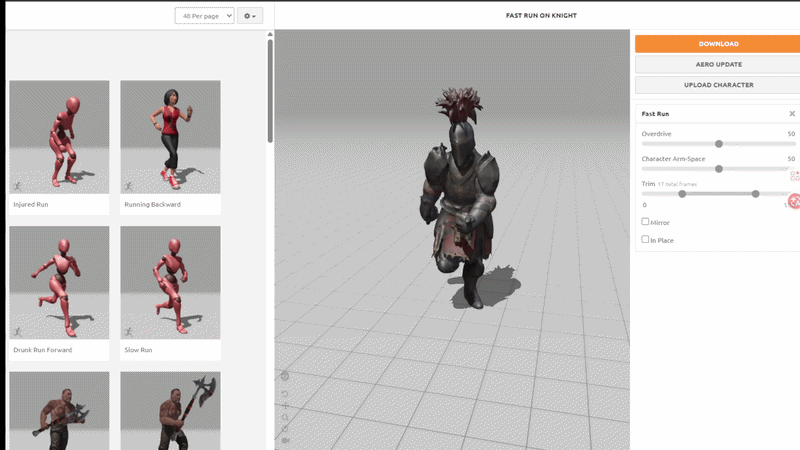The height and width of the screenshot is (450, 800).
Task: Select the Slow Run animation thumbnail
Action: pyautogui.click(x=170, y=282)
